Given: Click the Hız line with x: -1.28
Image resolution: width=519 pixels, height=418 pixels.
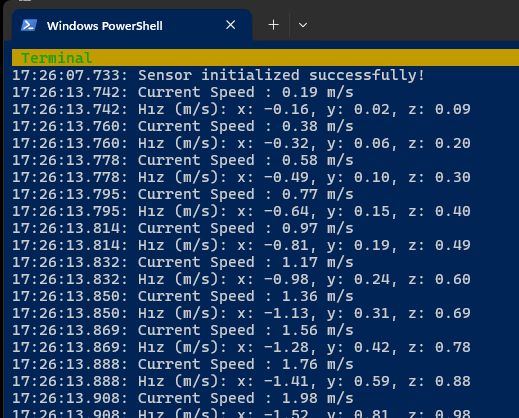Looking at the screenshot, I should (241, 347).
